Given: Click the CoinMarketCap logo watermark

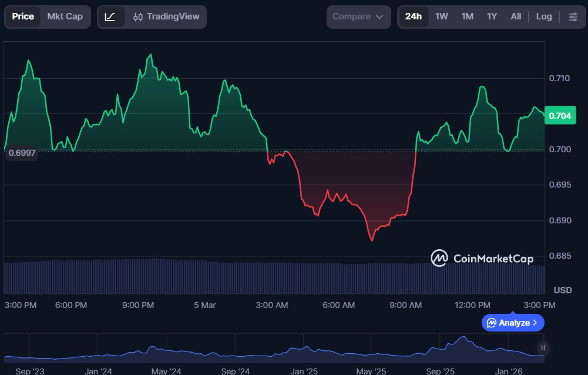Looking at the screenshot, I should 482,258.
